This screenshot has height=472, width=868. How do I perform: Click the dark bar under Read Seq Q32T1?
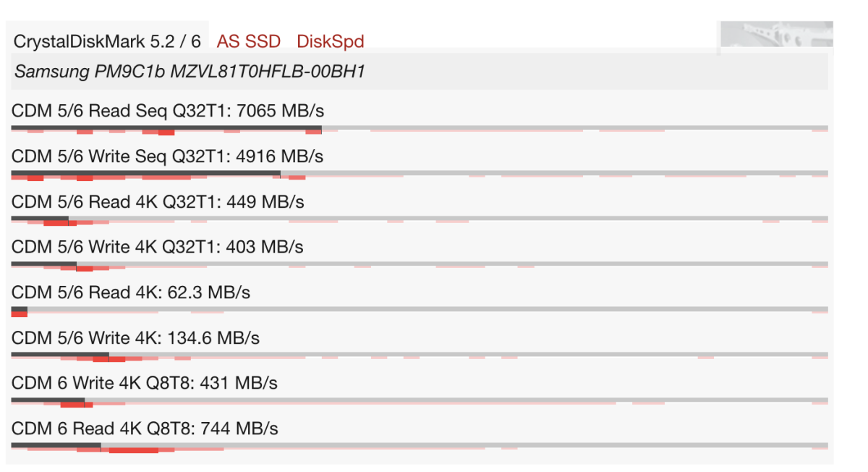tap(166, 128)
